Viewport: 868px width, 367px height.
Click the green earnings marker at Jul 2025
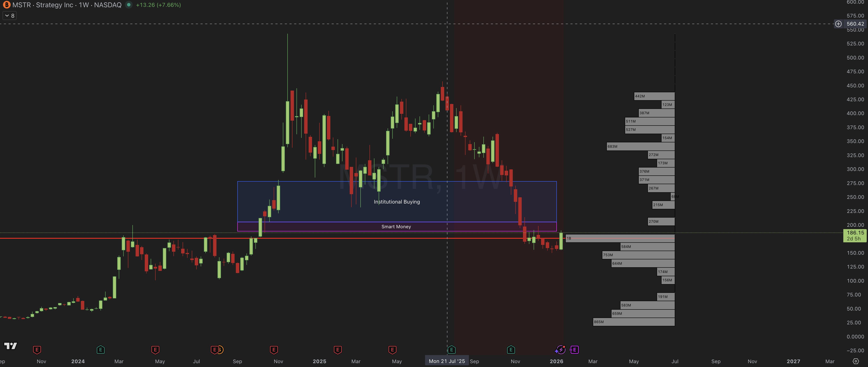pos(451,350)
